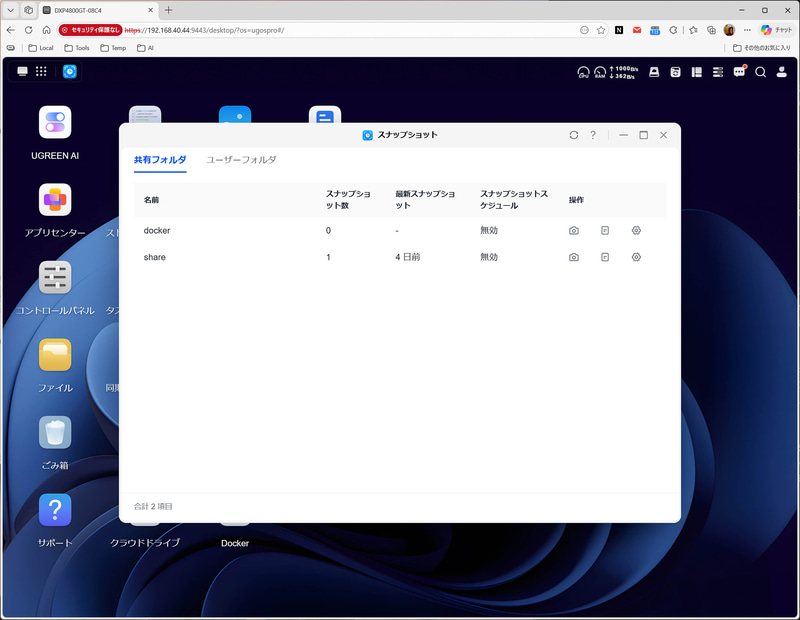Open snapshot list for share folder
The height and width of the screenshot is (620, 800).
point(605,257)
